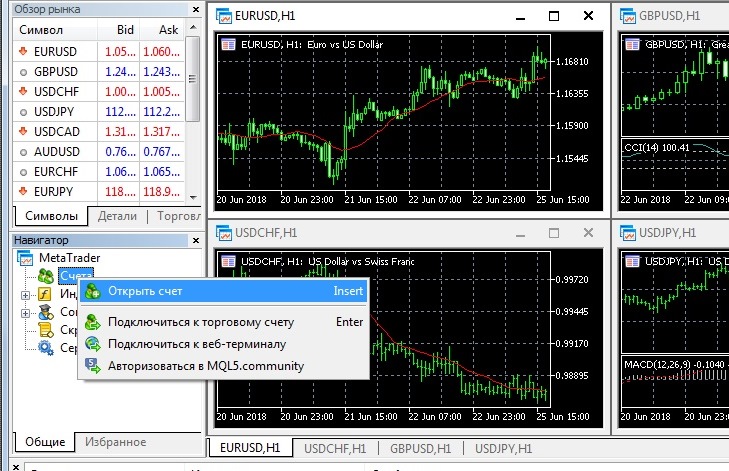The width and height of the screenshot is (729, 471).
Task: Switch to USDCHF,H1 chart tab
Action: 335,449
